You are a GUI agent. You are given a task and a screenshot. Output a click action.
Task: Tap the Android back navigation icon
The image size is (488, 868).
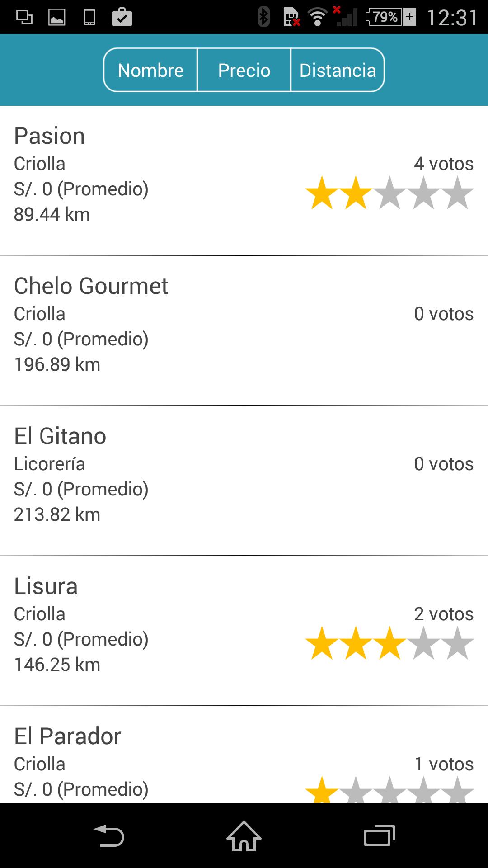[x=108, y=835]
